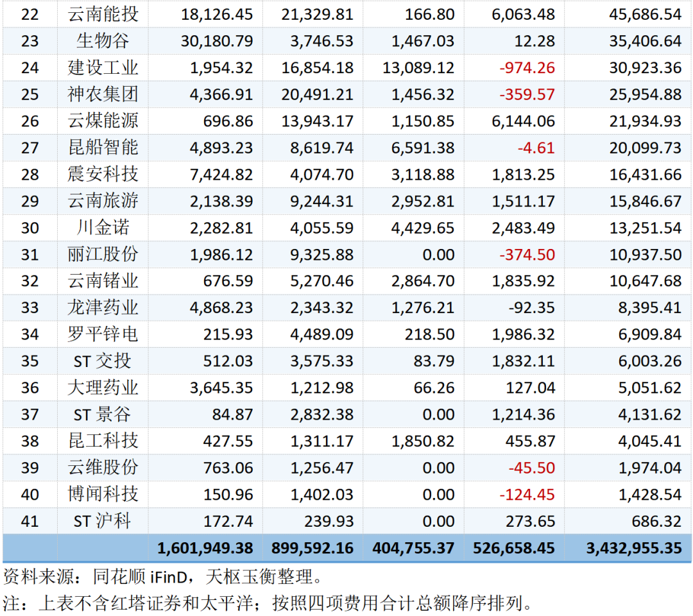Click the grand total 3,432,955.35 cell
The height and width of the screenshot is (616, 693).
[634, 549]
